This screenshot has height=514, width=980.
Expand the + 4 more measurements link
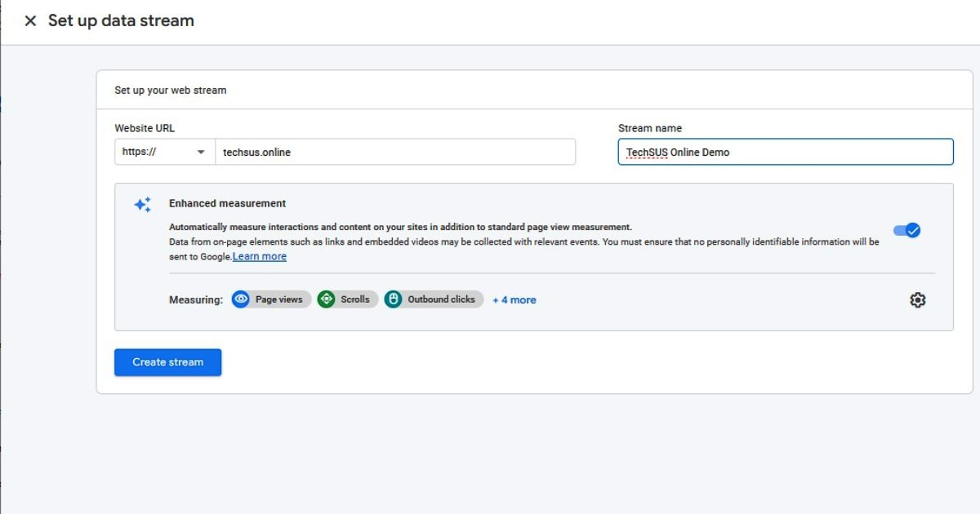click(x=514, y=300)
